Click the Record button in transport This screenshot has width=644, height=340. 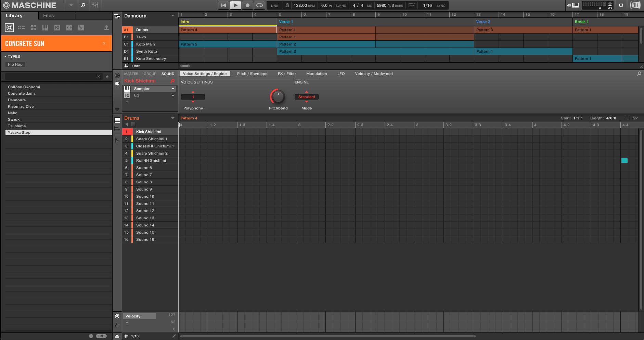(x=247, y=5)
